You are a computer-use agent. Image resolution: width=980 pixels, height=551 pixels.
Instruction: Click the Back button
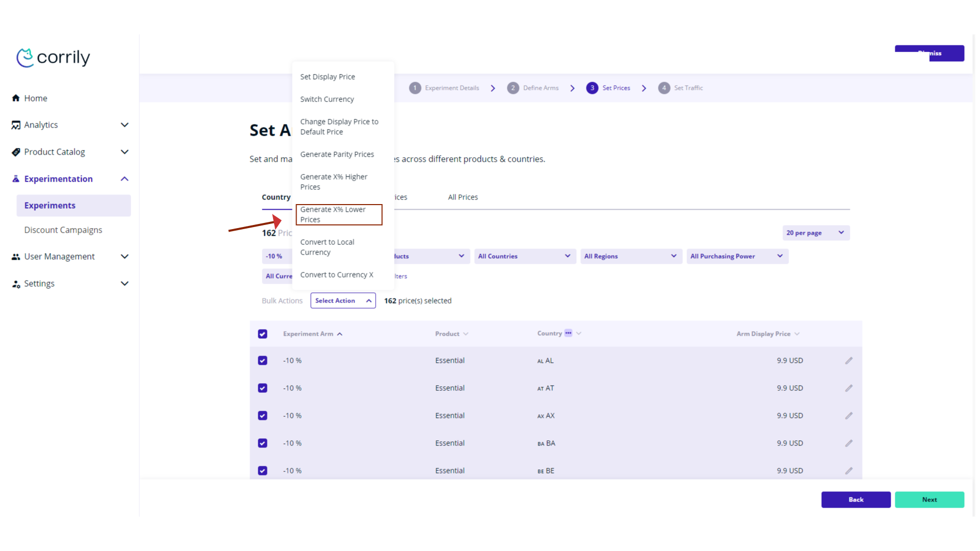[x=855, y=499]
